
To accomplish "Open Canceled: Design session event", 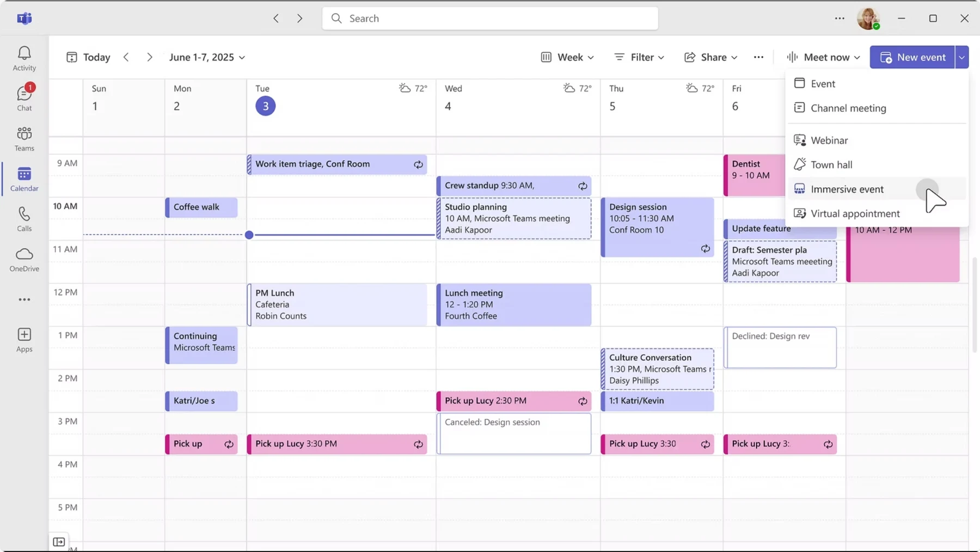I will 514,433.
